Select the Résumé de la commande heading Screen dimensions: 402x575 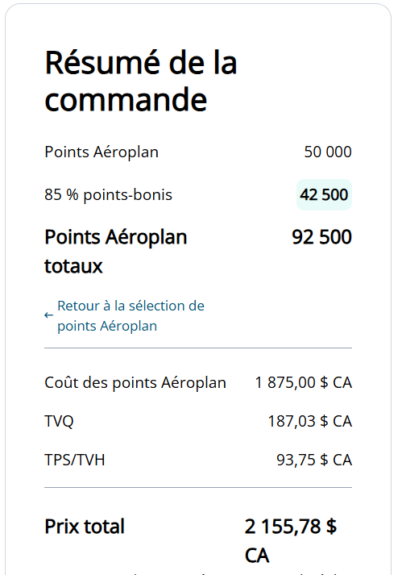coord(140,81)
